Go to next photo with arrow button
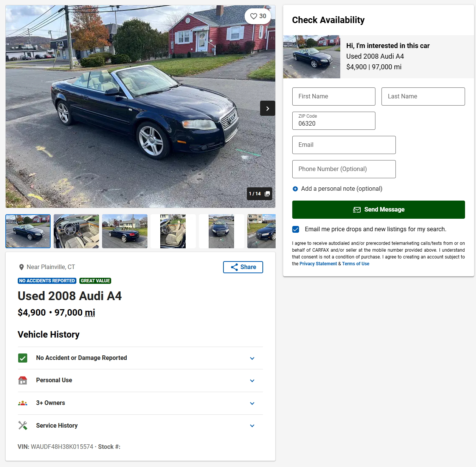This screenshot has width=476, height=467. pyautogui.click(x=268, y=109)
